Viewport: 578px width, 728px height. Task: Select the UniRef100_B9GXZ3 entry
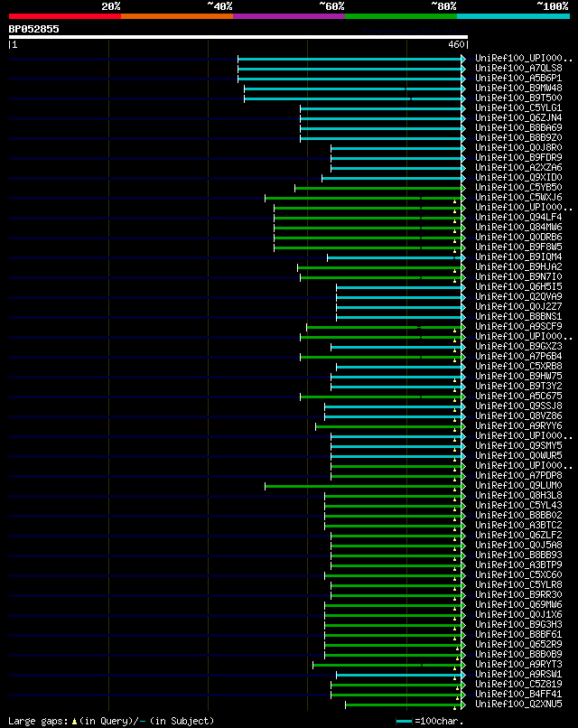pos(518,346)
